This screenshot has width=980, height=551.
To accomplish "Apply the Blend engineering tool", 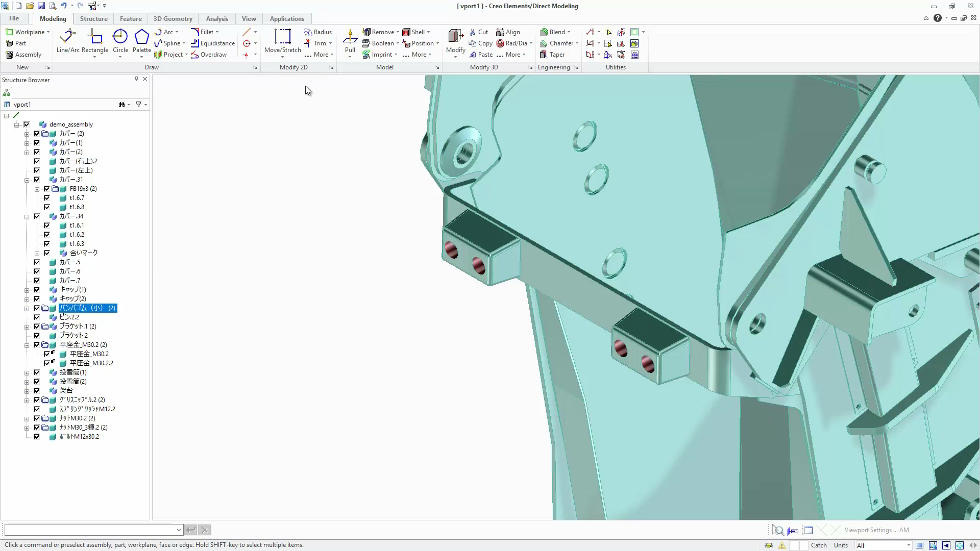I will [553, 32].
